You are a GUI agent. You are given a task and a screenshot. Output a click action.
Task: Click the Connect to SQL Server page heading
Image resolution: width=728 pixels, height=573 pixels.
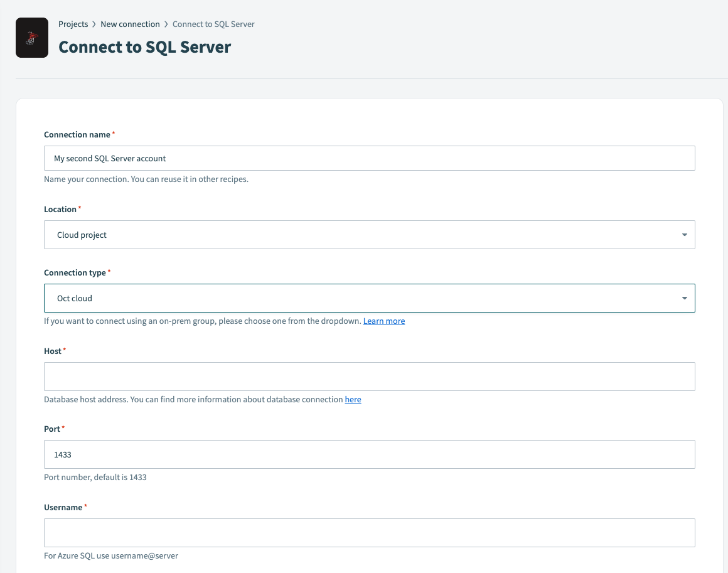144,46
